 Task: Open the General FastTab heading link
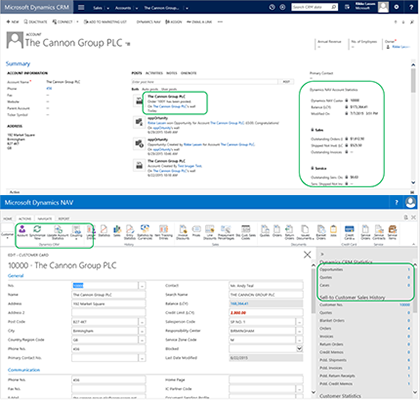tap(16, 276)
